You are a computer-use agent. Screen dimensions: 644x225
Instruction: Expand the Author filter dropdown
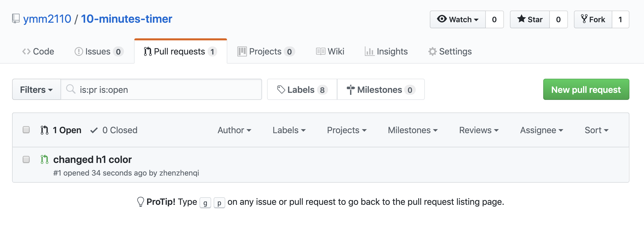(x=234, y=130)
